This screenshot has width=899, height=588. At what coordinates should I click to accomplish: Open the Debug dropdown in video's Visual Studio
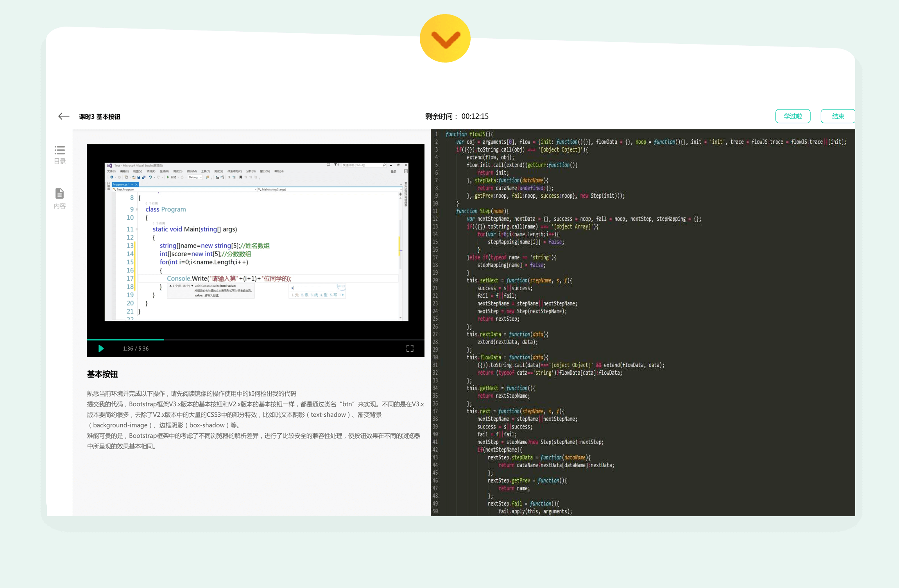[195, 177]
